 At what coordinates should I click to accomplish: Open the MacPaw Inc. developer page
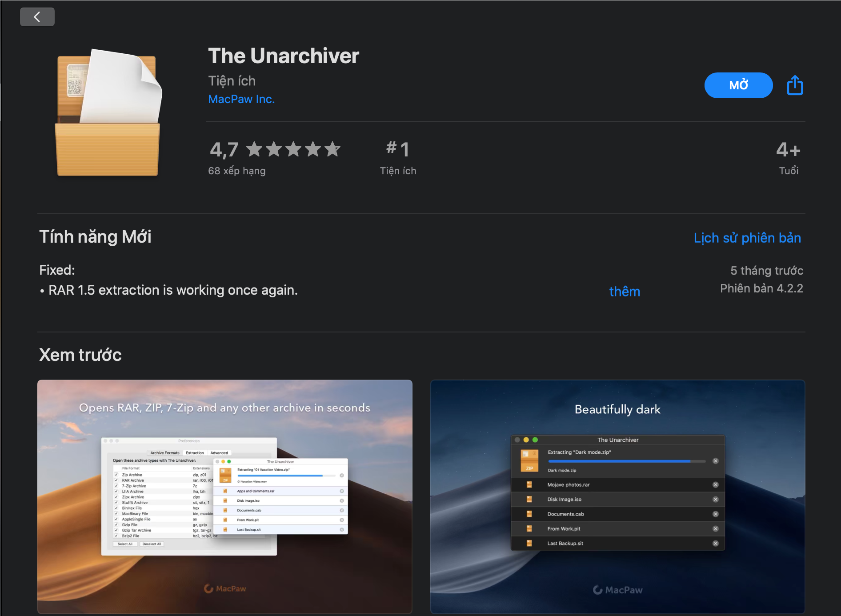click(241, 99)
